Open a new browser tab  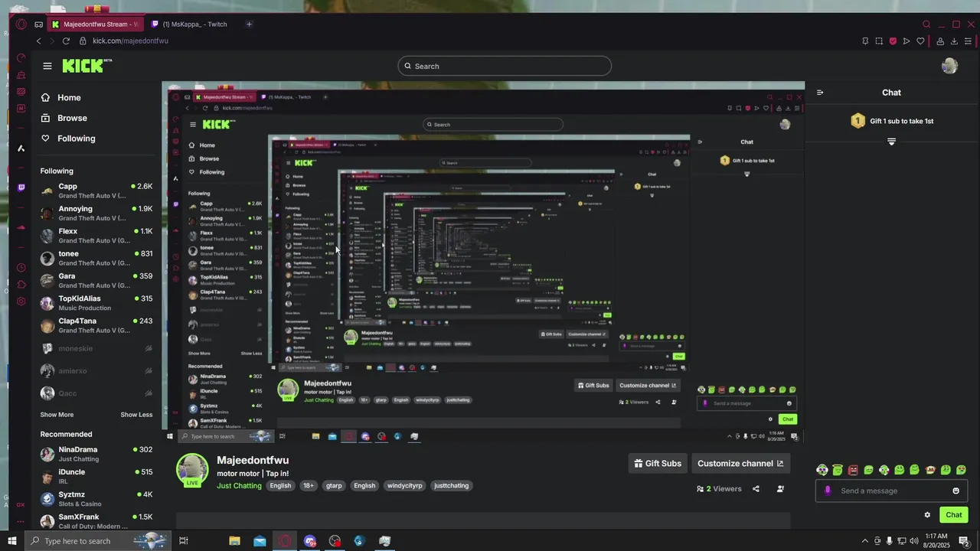[249, 24]
